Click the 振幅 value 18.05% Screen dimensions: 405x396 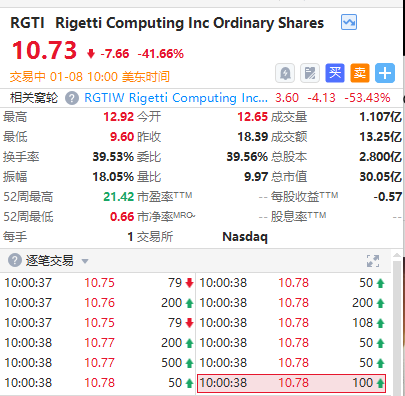tap(113, 177)
